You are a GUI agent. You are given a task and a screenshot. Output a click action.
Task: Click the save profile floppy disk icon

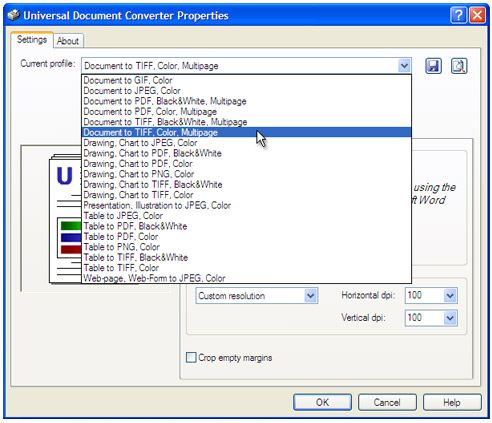433,66
